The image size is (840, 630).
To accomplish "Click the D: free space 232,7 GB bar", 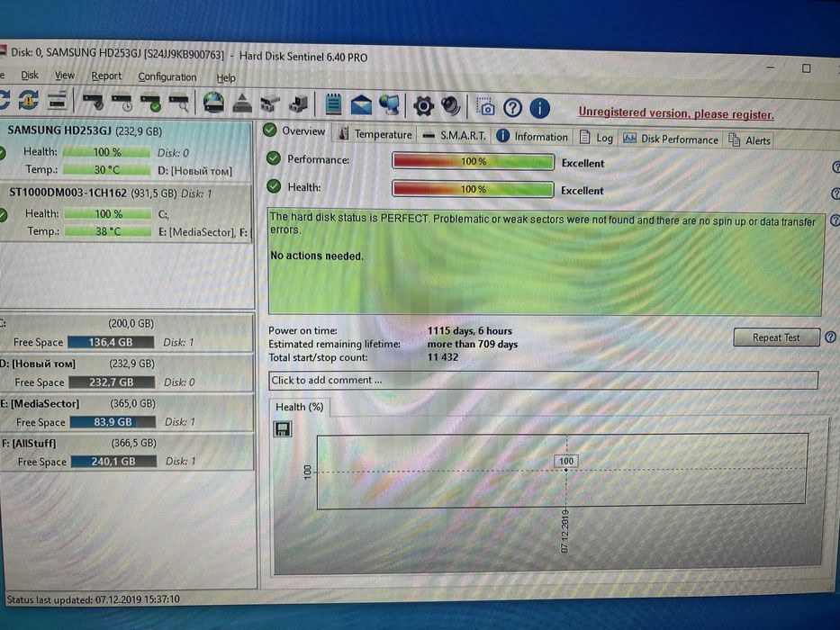I will [112, 382].
